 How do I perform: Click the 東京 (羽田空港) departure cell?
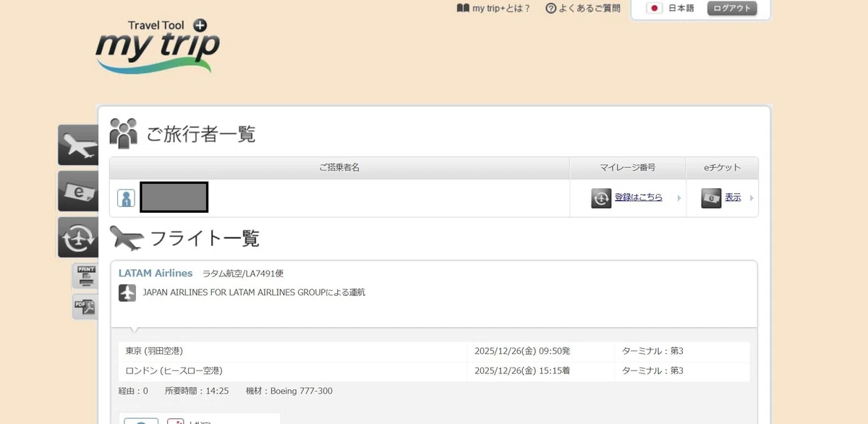coord(293,352)
